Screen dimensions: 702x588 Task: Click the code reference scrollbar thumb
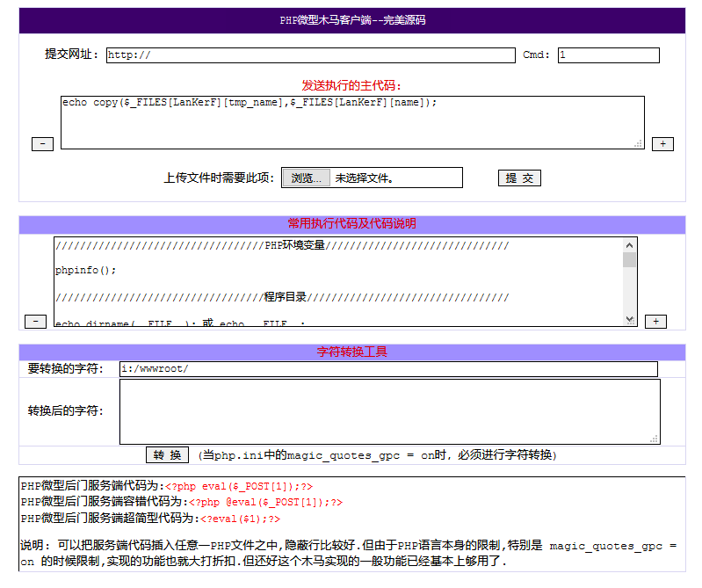[x=629, y=260]
